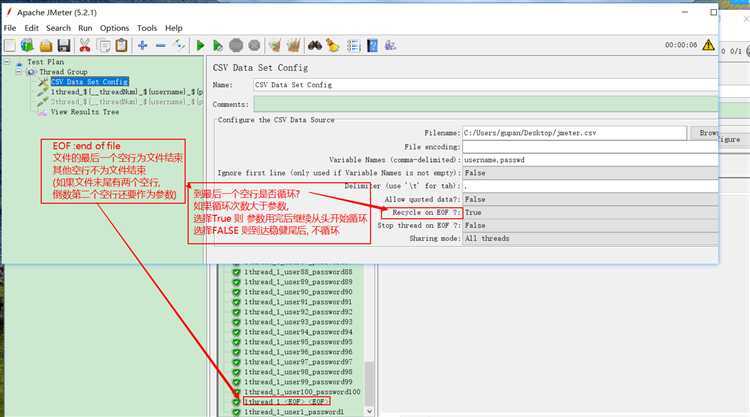Select result 1thread_1_user100_password100
This screenshot has width=750, height=417.
click(x=302, y=392)
